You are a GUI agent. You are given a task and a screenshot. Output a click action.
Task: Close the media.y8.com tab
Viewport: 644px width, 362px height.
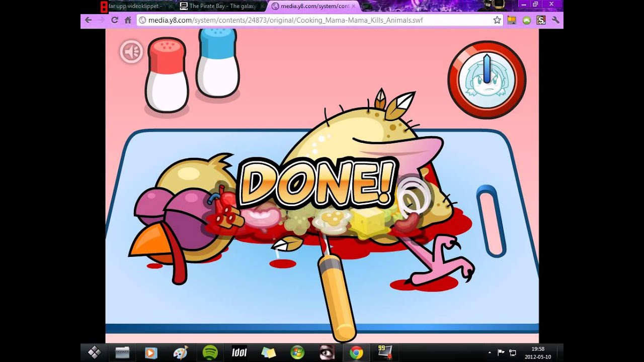[x=353, y=6]
